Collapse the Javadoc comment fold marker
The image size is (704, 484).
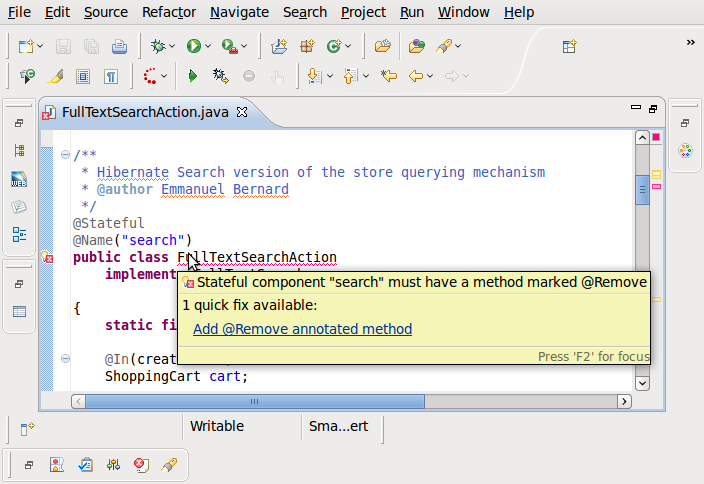(x=65, y=155)
